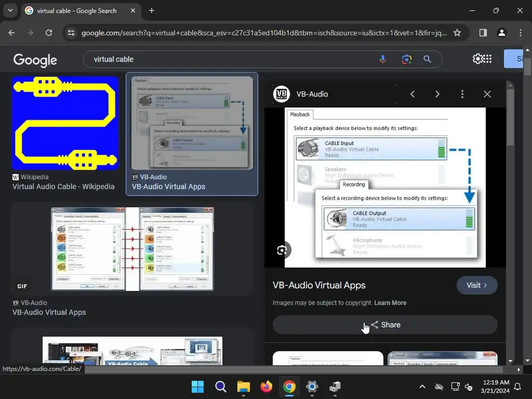This screenshot has width=532, height=399.
Task: Open Settings app from taskbar
Action: click(312, 387)
